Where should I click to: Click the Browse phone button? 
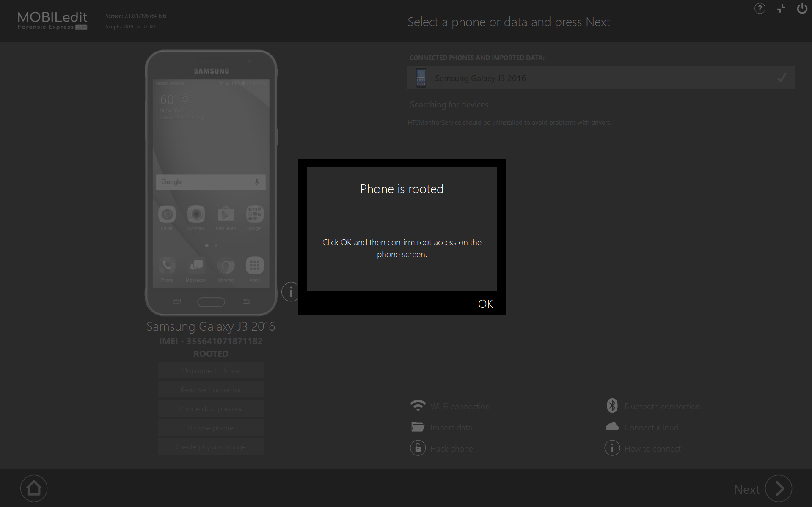tap(211, 428)
